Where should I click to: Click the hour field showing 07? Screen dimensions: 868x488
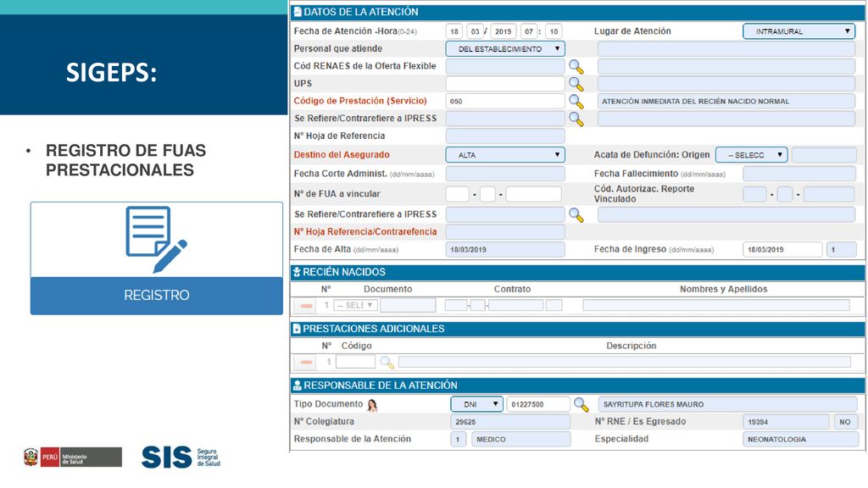click(x=529, y=31)
